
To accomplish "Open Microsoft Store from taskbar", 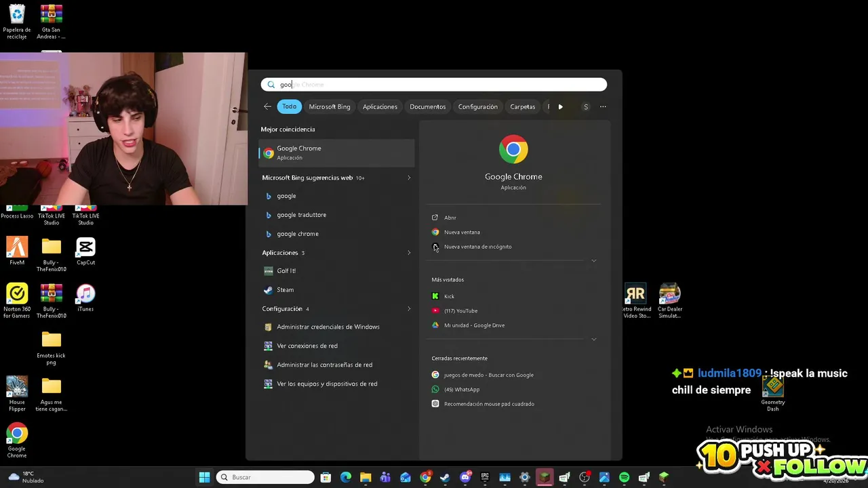I will [325, 477].
